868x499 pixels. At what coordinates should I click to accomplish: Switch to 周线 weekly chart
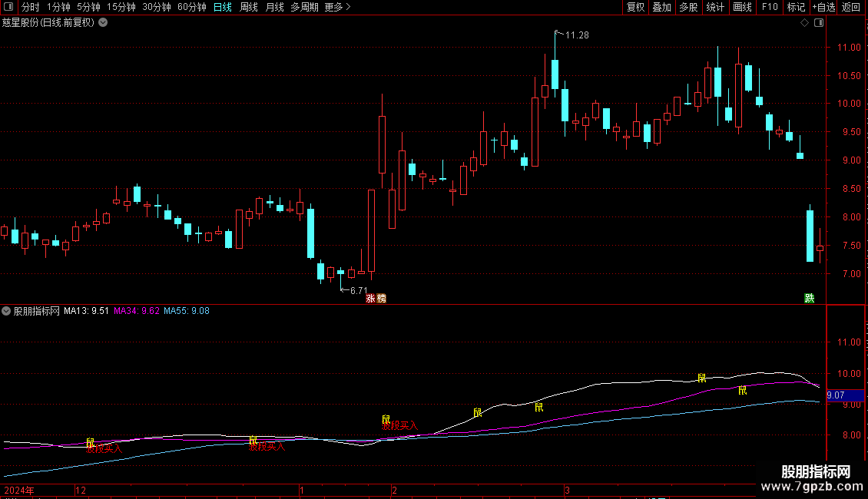[x=249, y=7]
